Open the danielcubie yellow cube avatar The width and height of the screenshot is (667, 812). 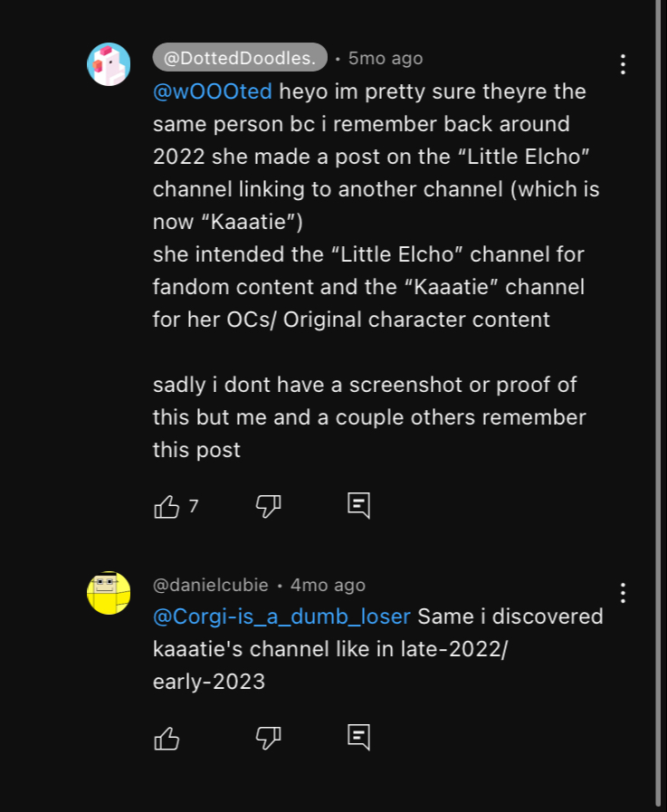109,593
